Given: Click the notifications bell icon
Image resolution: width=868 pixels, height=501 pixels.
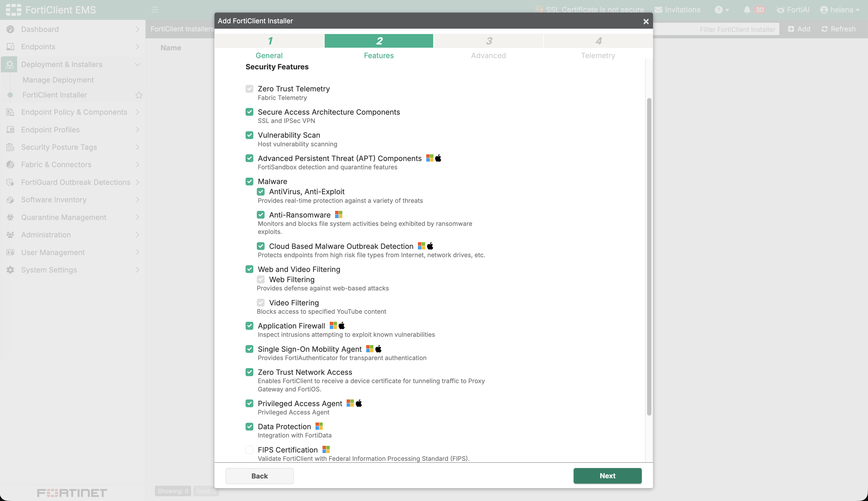Looking at the screenshot, I should click(x=747, y=10).
